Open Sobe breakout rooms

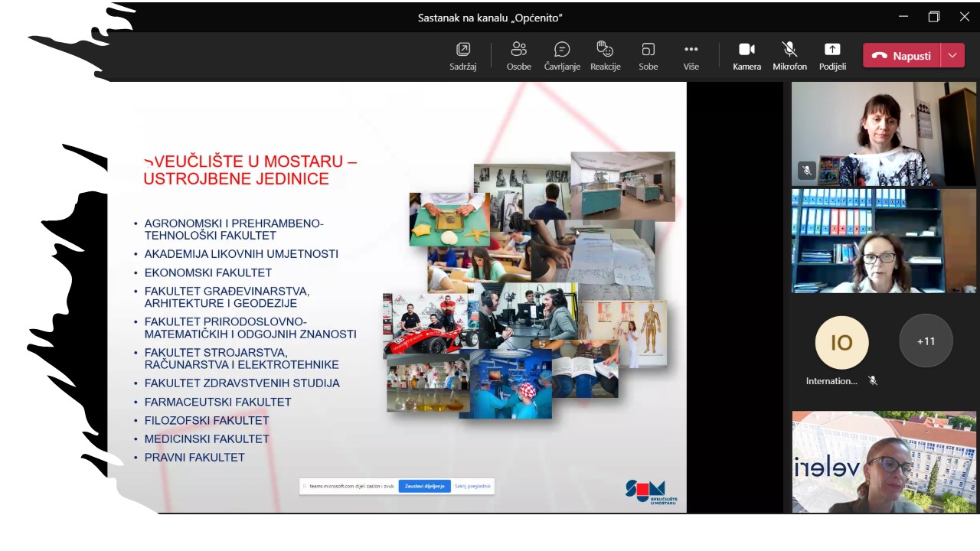pos(648,56)
